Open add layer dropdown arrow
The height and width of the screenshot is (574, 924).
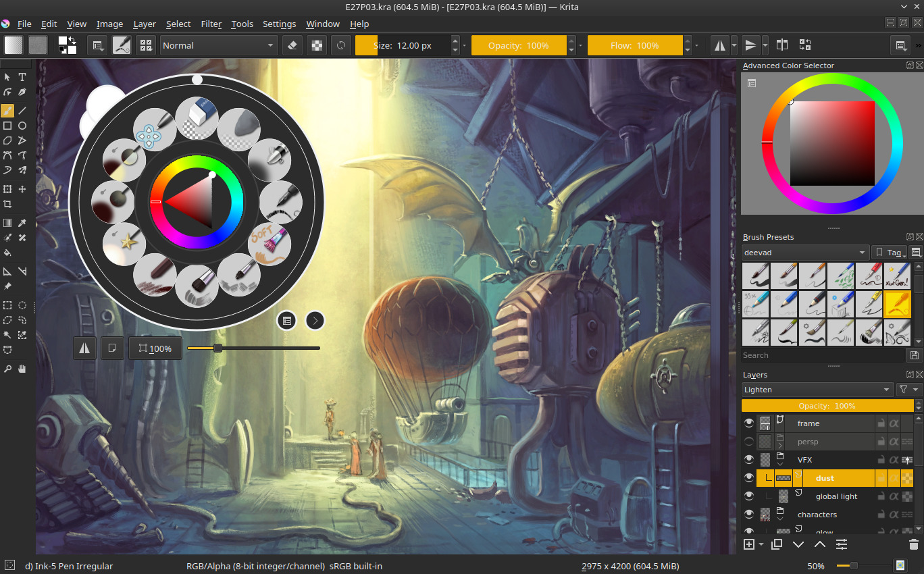[761, 544]
